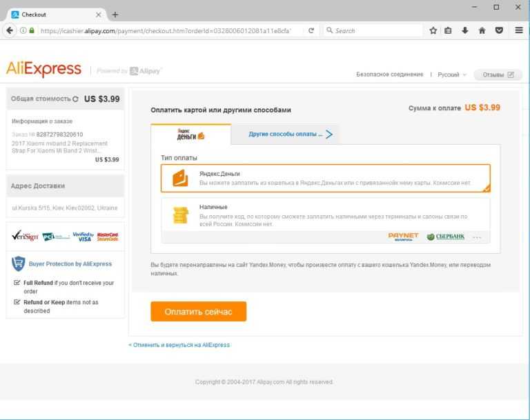
Task: Click the Информация о заказе heading
Action: [x=42, y=121]
